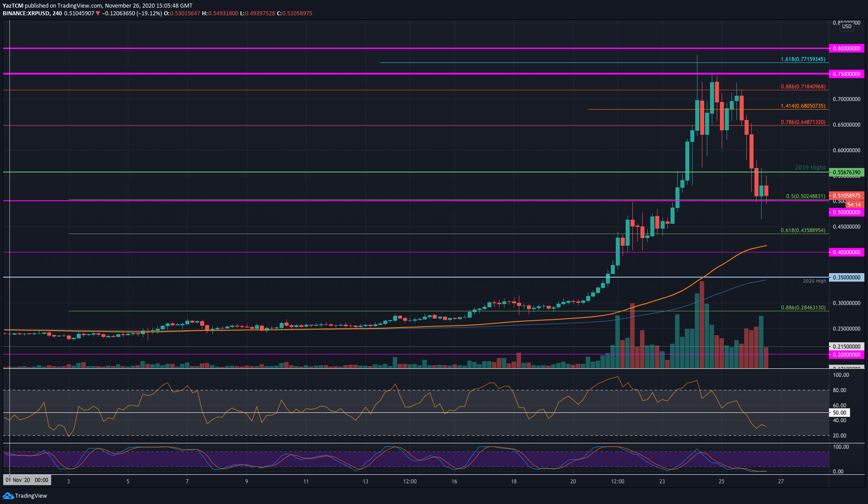
Task: Click the 0.55676390 green price tag
Action: tap(846, 172)
